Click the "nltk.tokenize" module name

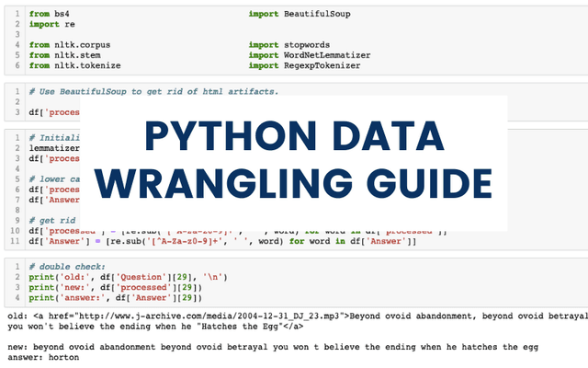tap(87, 65)
